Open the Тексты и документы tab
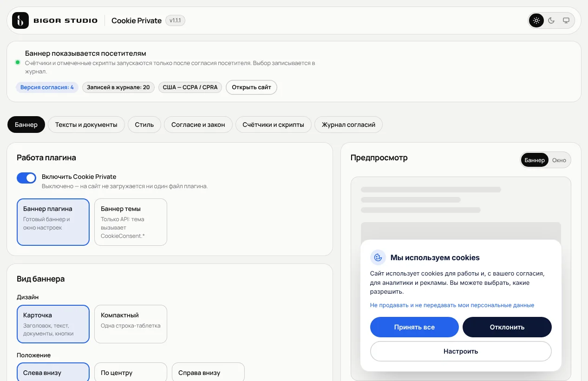This screenshot has height=381, width=588. [86, 125]
